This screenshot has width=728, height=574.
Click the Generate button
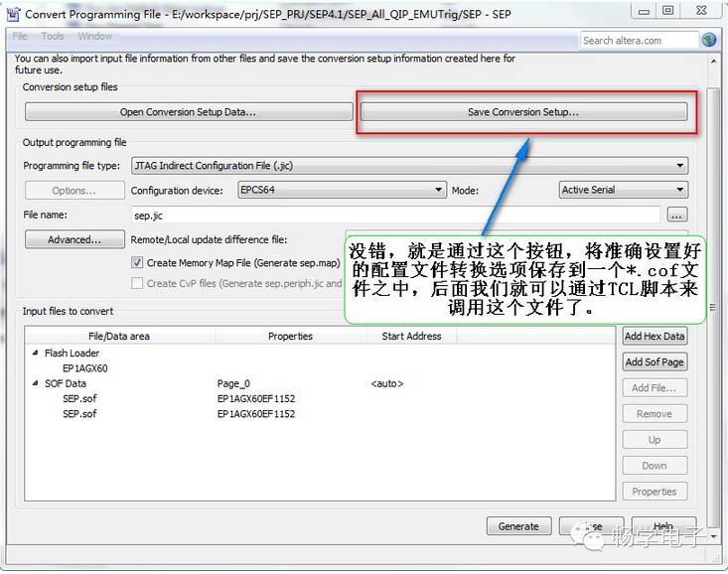(x=519, y=526)
